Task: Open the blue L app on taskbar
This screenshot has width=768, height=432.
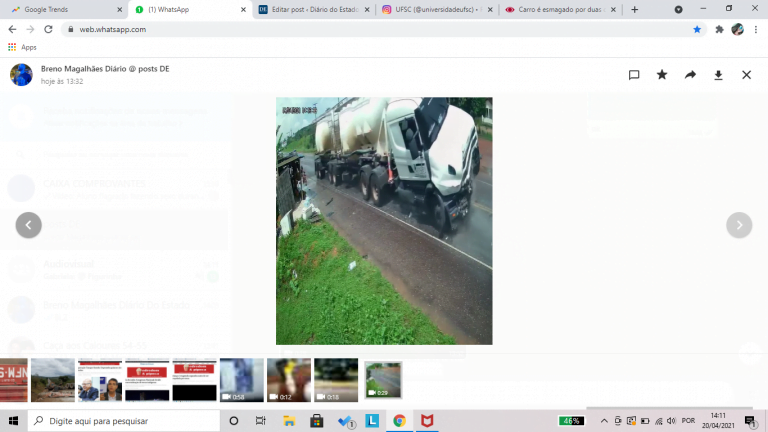Action: 372,421
